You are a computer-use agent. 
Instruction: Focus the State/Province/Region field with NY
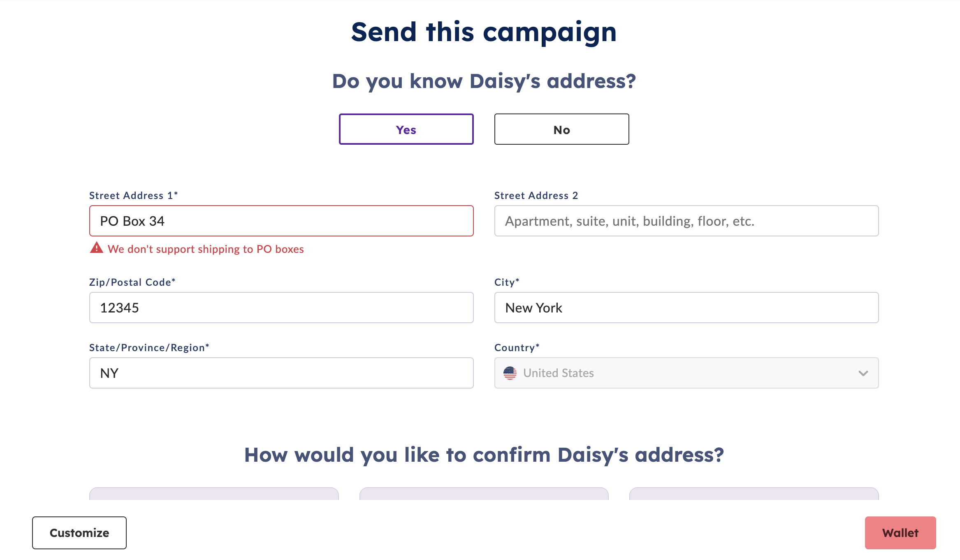(281, 373)
